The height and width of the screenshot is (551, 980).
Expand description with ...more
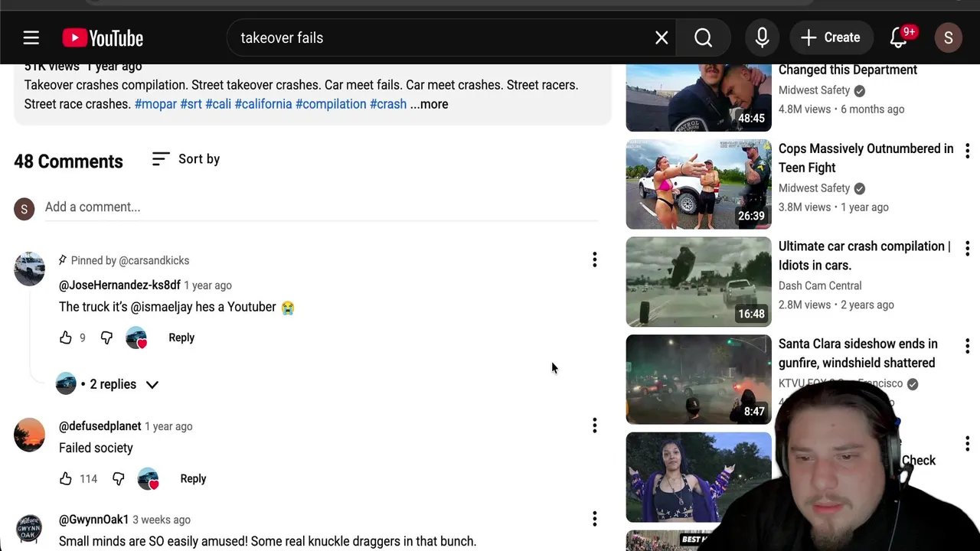pyautogui.click(x=429, y=104)
